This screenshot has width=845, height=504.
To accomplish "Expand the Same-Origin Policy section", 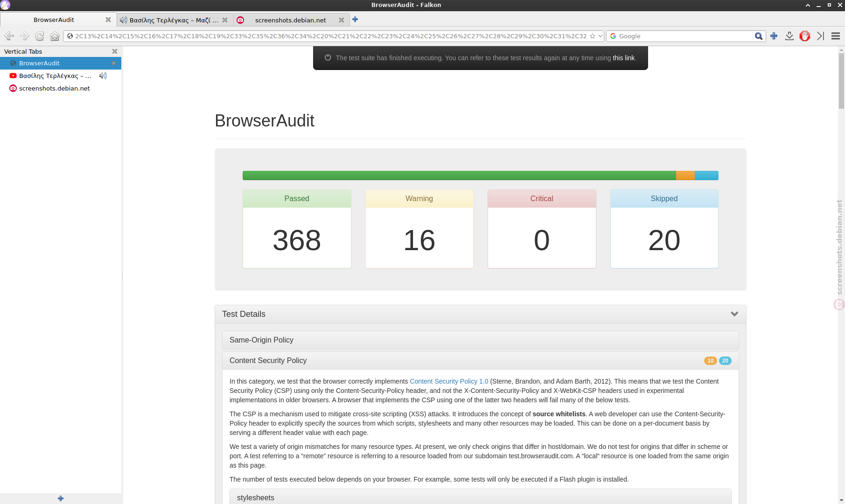I will (481, 340).
